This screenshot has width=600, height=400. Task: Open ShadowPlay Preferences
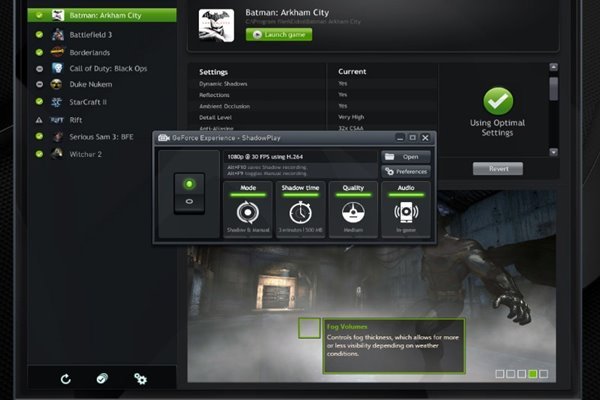tap(406, 171)
